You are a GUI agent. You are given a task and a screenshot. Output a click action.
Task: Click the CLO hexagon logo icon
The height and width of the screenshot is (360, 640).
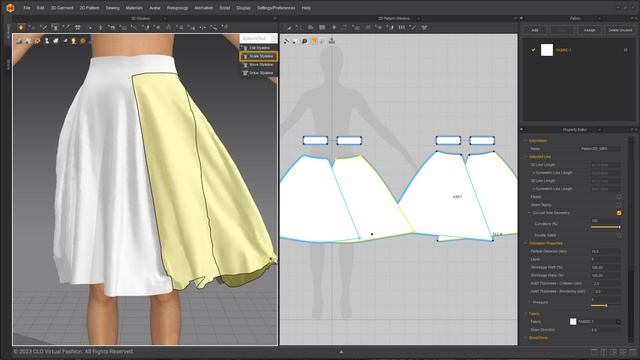(10, 8)
